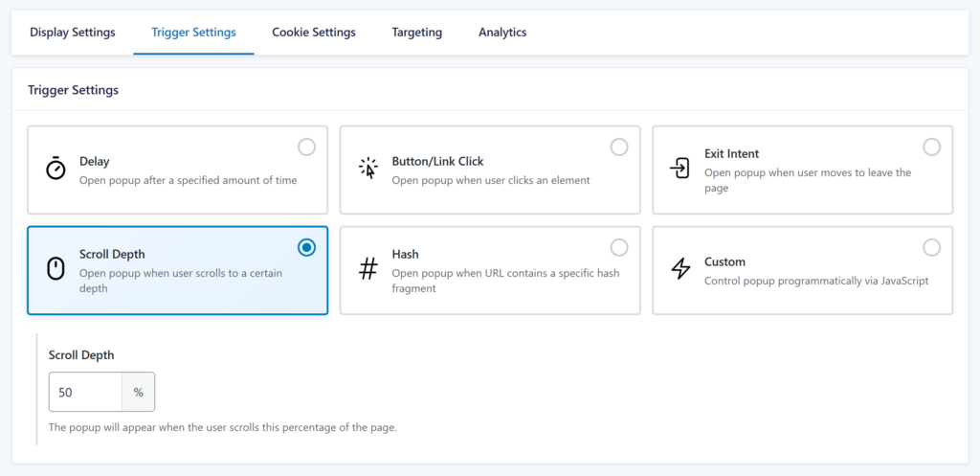Switch to the Cookie Settings tab
The width and height of the screenshot is (980, 476).
(313, 33)
